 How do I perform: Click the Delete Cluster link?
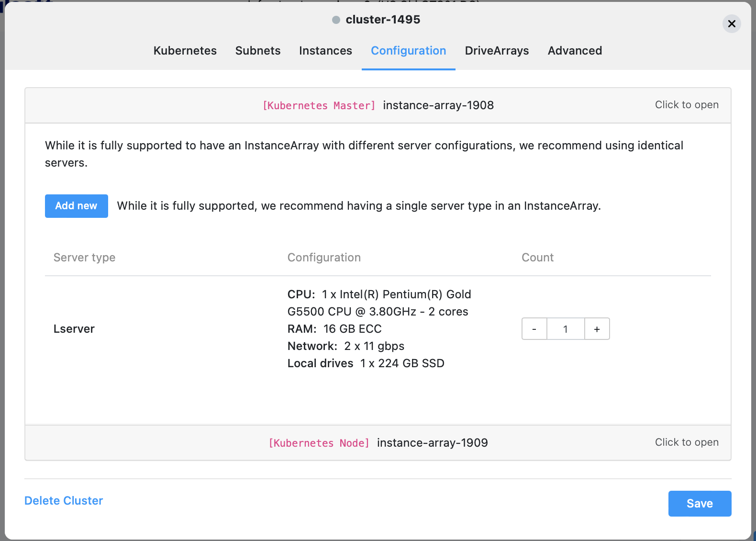point(64,500)
